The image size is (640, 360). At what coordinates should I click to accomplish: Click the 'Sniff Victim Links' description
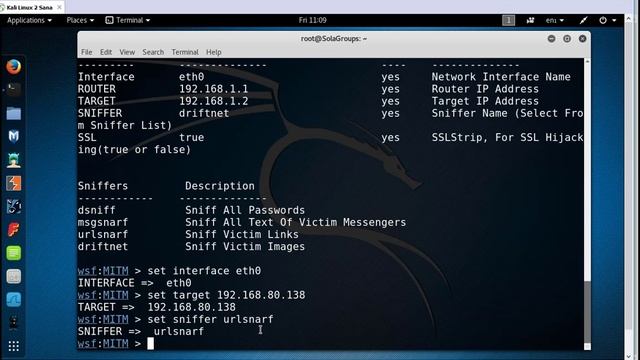click(x=242, y=235)
